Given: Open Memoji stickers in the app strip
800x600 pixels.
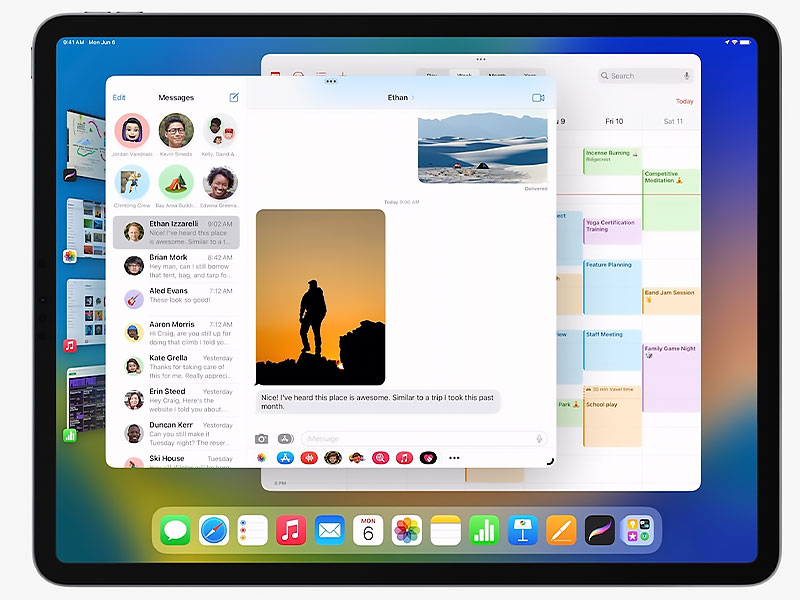Looking at the screenshot, I should click(356, 458).
